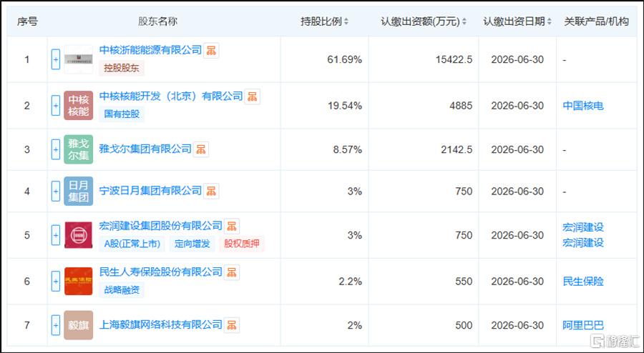Click the 中核浙能能源 company logo
The height and width of the screenshot is (353, 644).
tap(79, 59)
